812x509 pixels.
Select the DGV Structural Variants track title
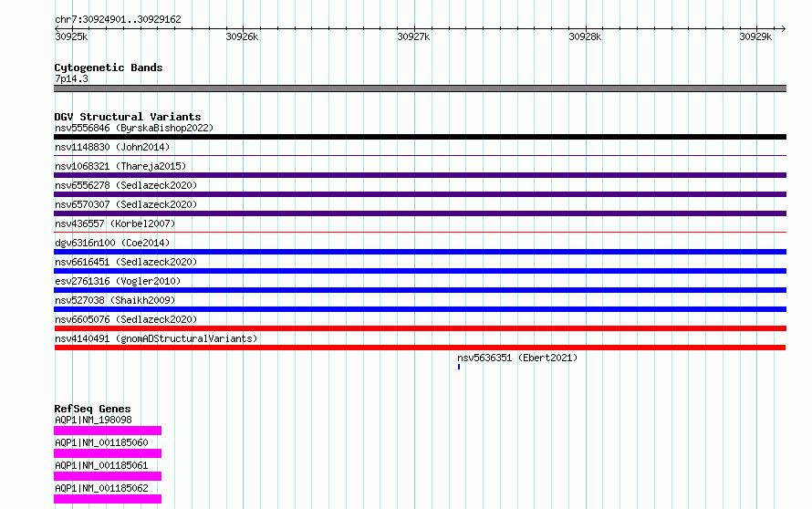128,117
